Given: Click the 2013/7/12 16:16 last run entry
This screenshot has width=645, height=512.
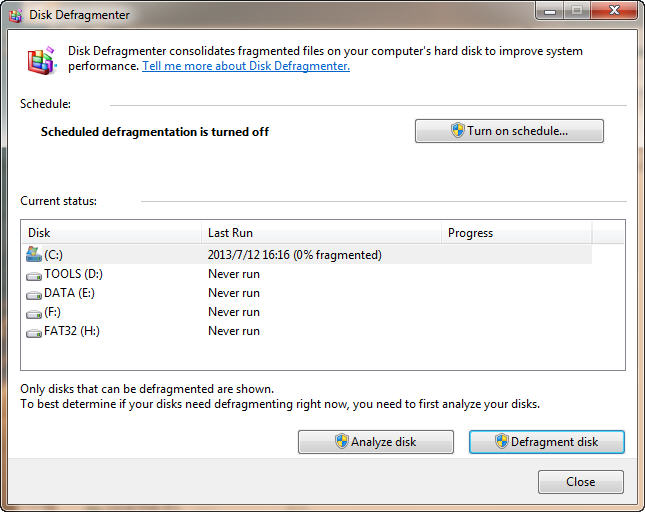Looking at the screenshot, I should point(295,255).
